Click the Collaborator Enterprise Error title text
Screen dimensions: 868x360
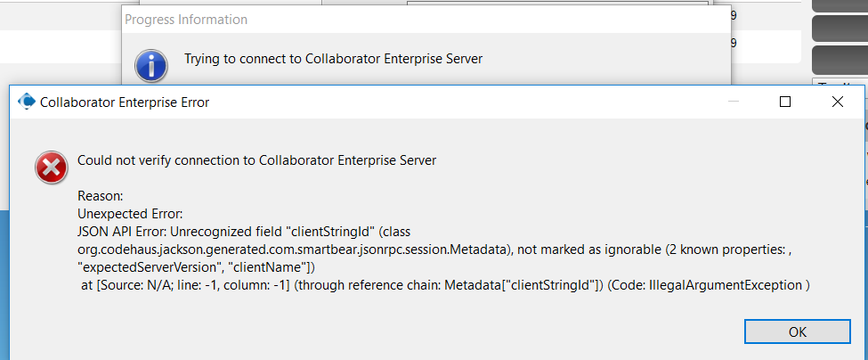[x=125, y=102]
